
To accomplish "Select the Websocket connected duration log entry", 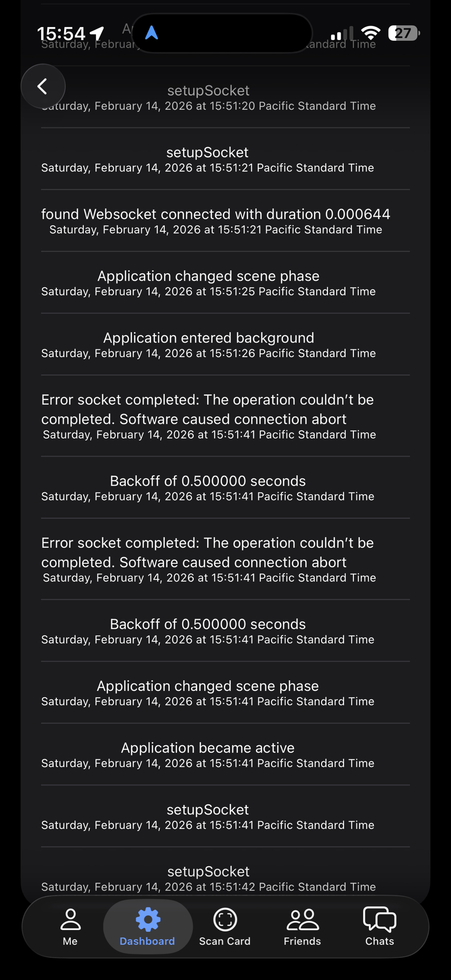I will (x=216, y=220).
